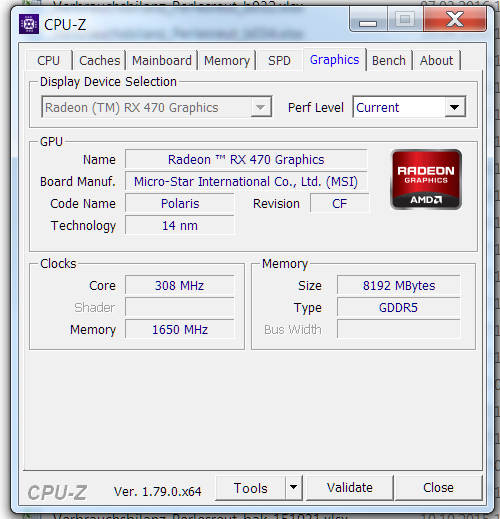
Task: Click the Validate button
Action: 350,488
